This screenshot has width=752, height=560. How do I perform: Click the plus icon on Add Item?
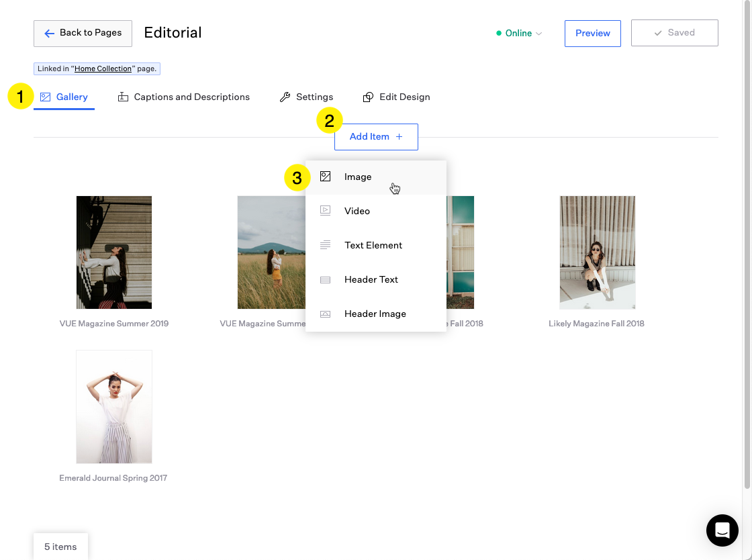coord(399,137)
